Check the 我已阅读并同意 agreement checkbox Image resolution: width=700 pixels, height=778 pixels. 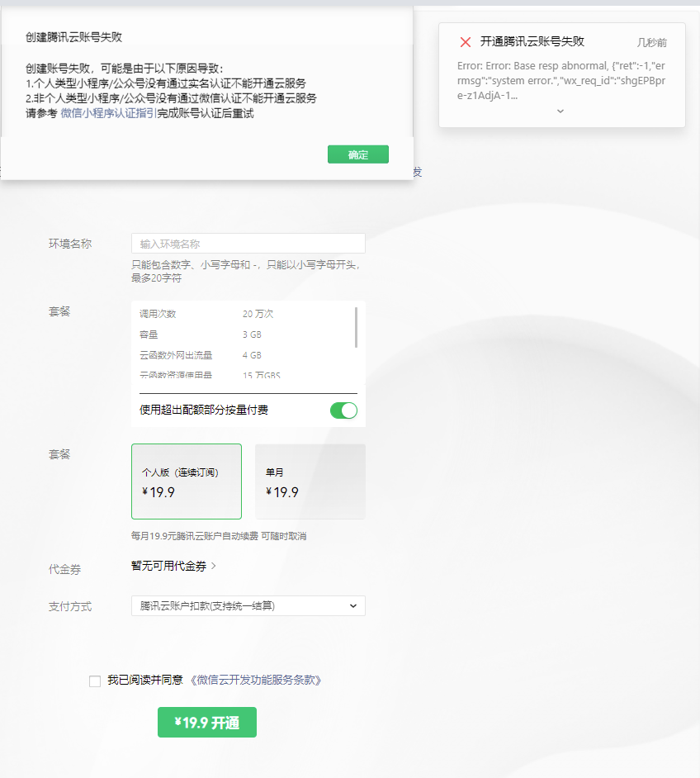(95, 681)
